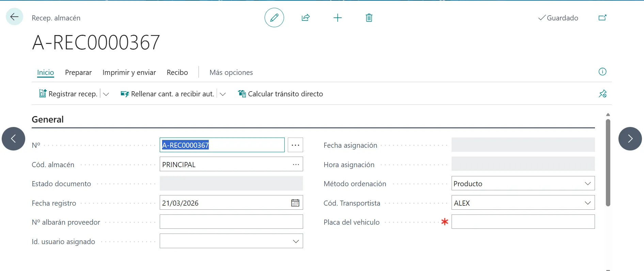Click Más opciones
644x271 pixels.
point(231,73)
